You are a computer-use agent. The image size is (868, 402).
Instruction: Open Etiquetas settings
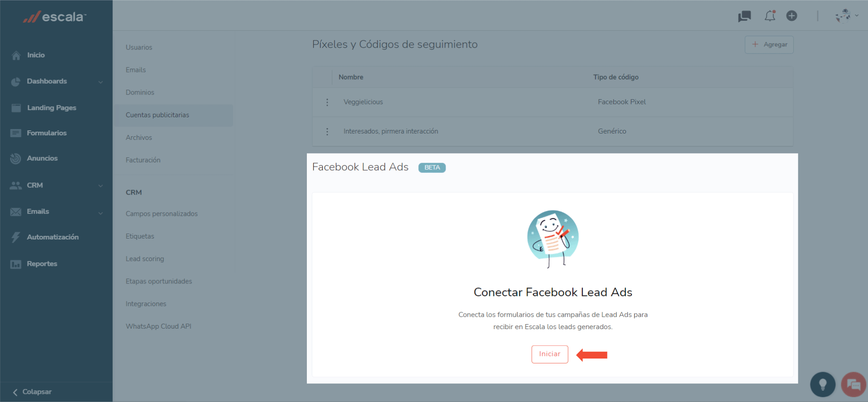(140, 236)
